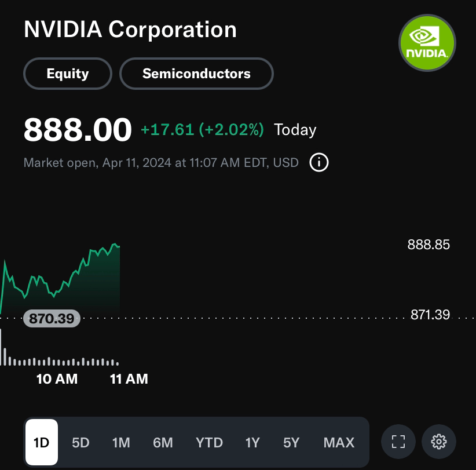Select the YTD time range
This screenshot has height=470, width=476.
click(x=210, y=442)
